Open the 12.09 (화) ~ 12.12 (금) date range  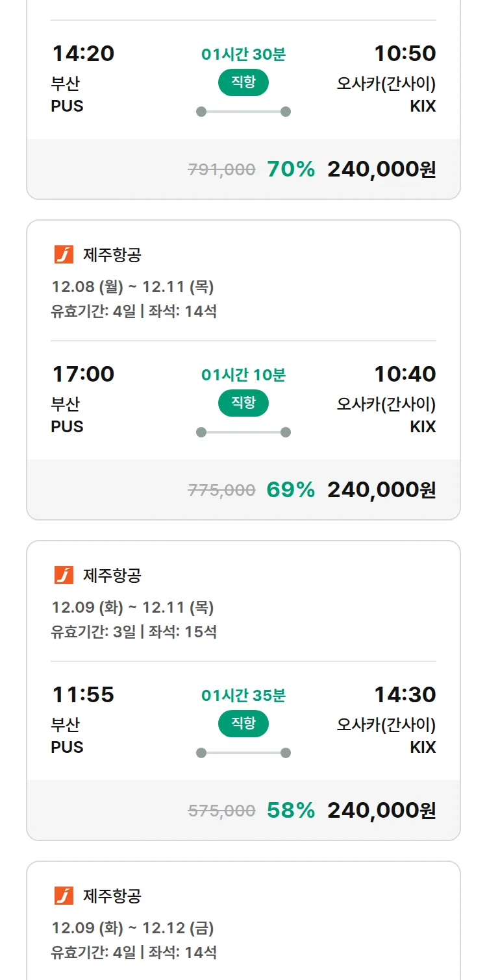132,928
